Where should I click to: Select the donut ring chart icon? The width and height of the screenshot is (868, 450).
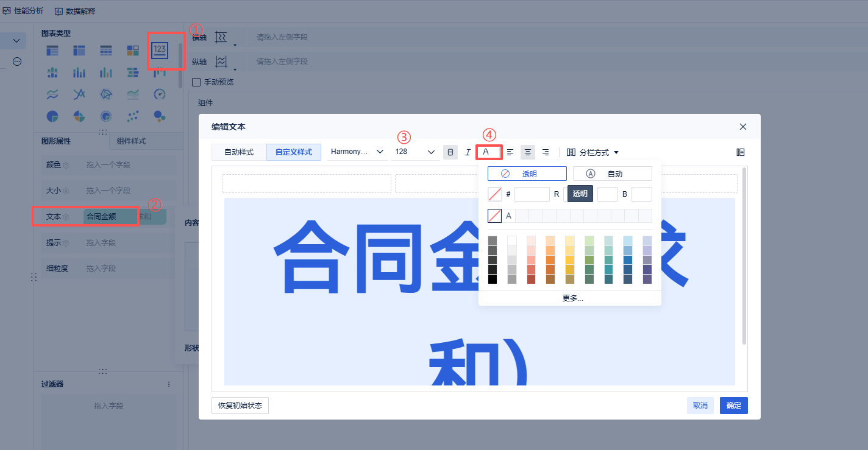pyautogui.click(x=106, y=116)
